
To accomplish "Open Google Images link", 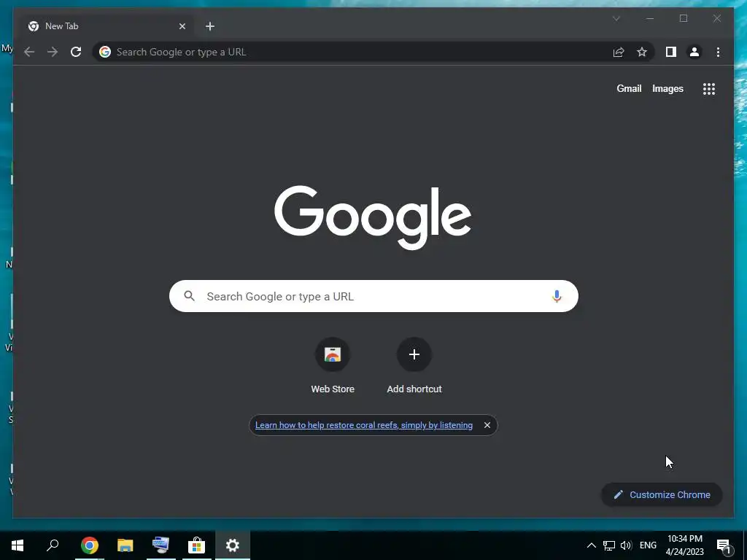I will 667,88.
